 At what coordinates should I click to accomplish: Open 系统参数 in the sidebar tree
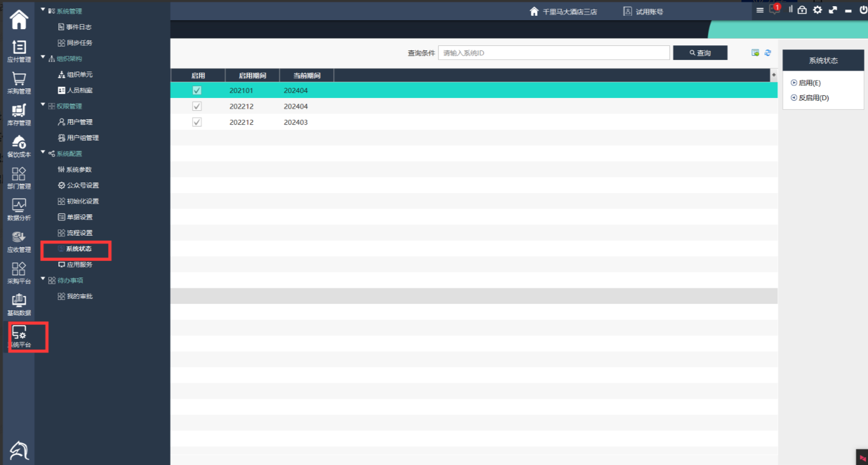[78, 170]
